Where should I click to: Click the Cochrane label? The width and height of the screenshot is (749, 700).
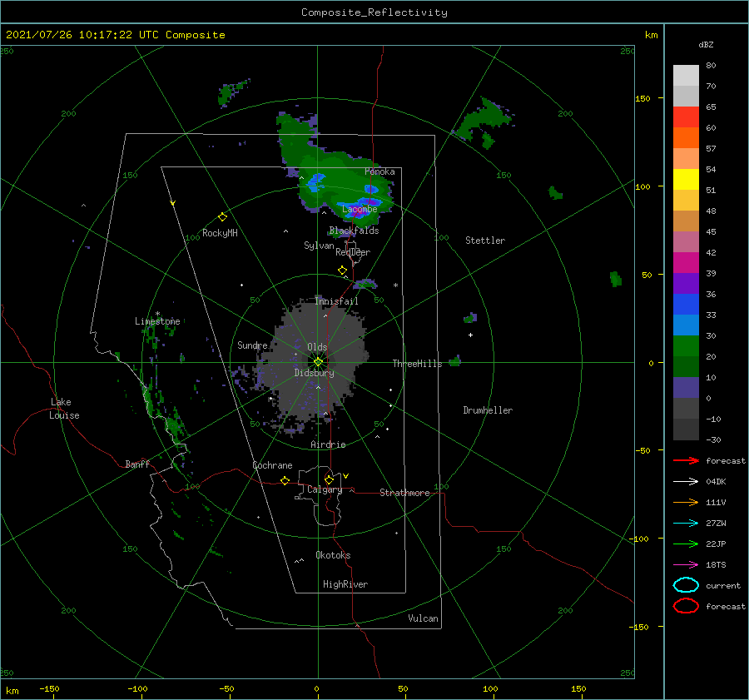point(272,465)
